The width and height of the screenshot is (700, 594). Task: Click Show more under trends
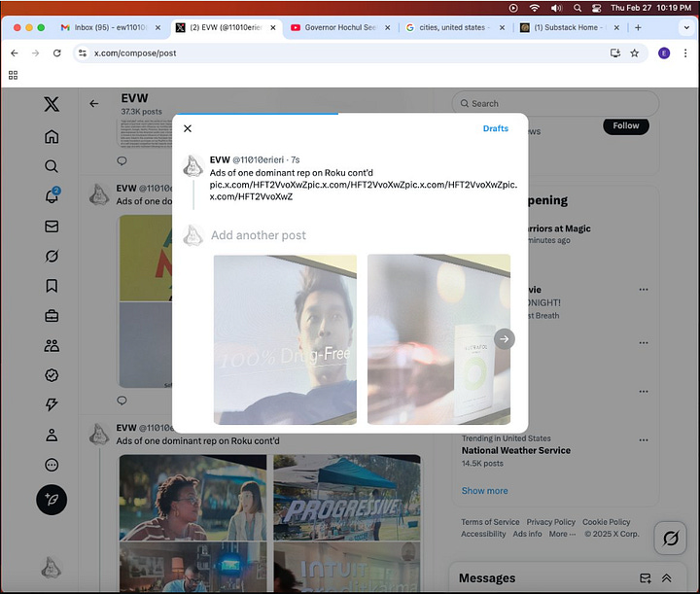(484, 491)
